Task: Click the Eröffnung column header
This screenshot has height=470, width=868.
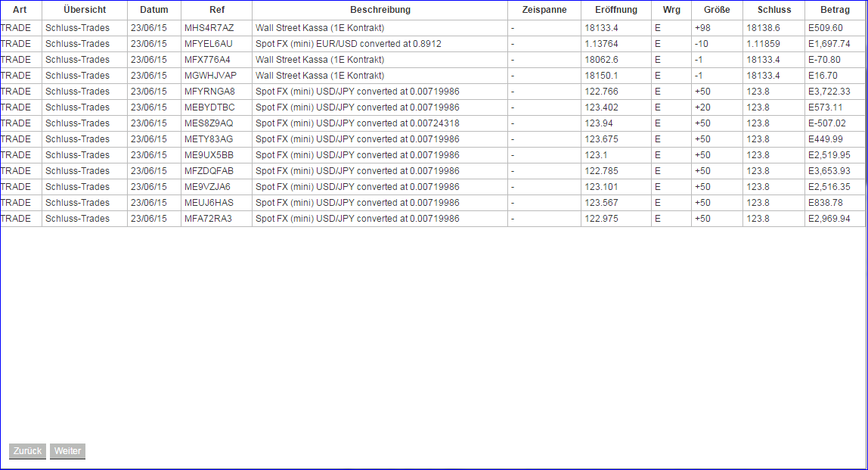Action: (x=616, y=9)
